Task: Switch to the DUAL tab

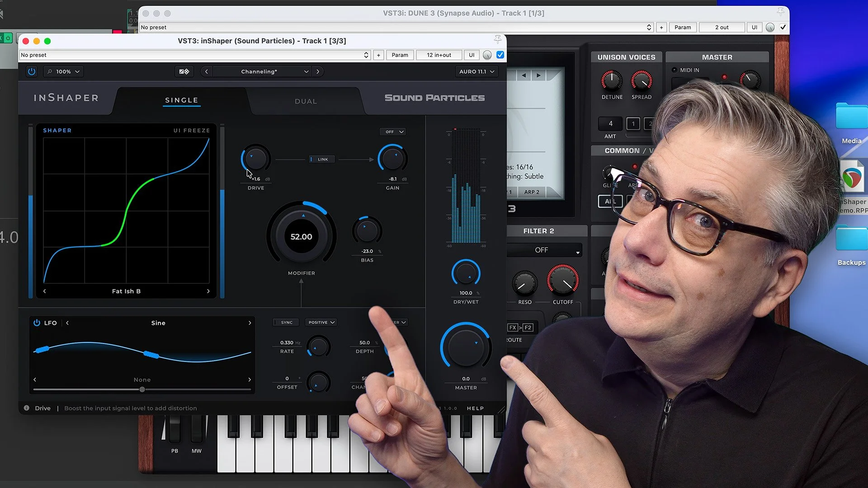Action: pyautogui.click(x=306, y=101)
